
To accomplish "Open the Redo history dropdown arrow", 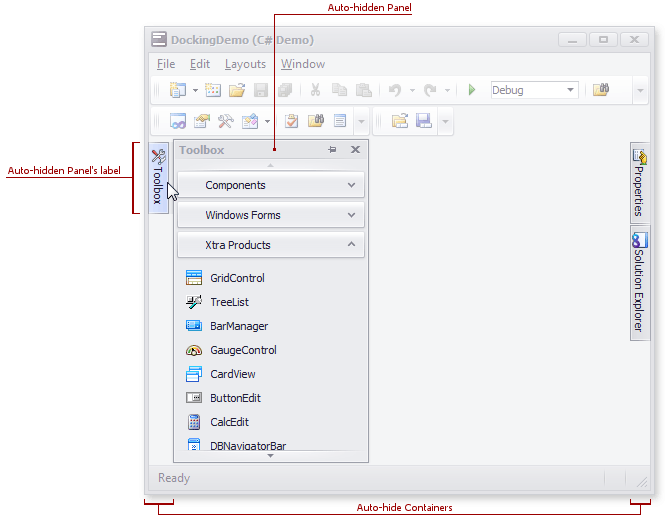I will [447, 90].
